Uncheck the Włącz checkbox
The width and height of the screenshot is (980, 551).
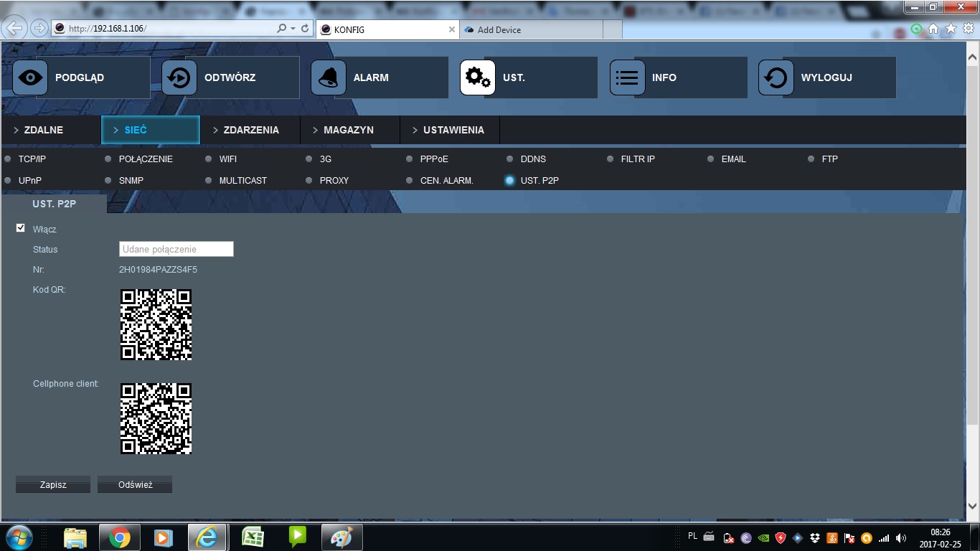pyautogui.click(x=21, y=228)
